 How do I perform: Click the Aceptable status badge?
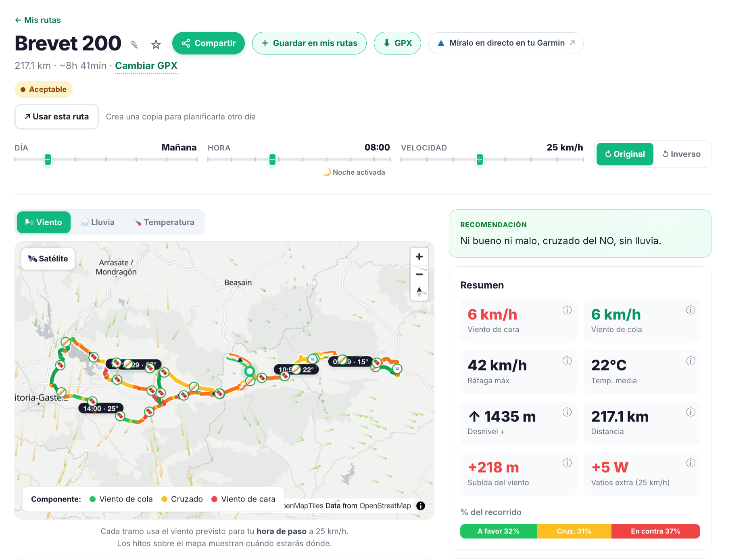tap(44, 90)
